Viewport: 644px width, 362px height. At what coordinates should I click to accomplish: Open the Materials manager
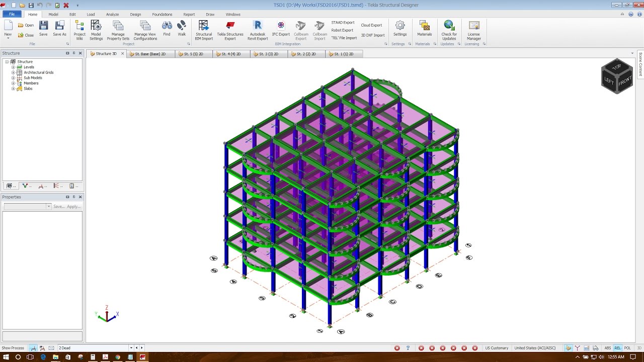pos(424,29)
